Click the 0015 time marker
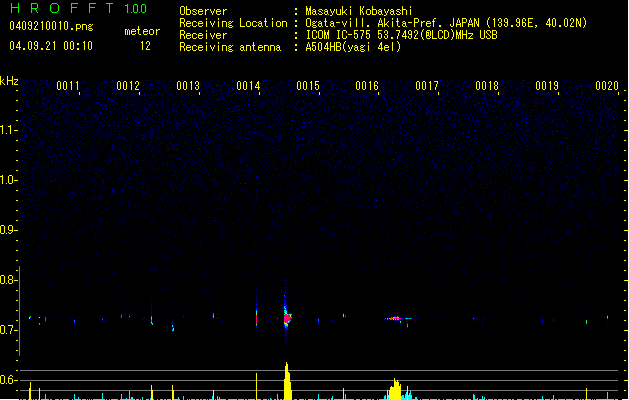 [308, 86]
